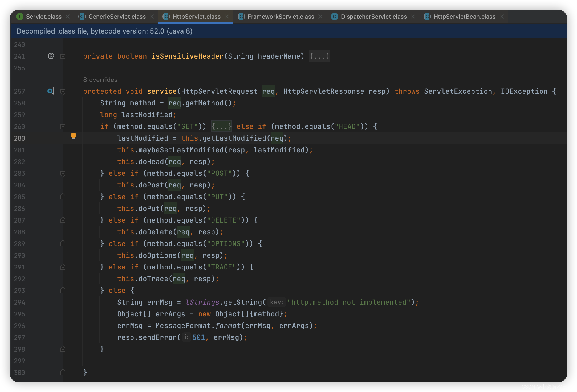This screenshot has height=392, width=577.
Task: Close the FrameworkServlet.class tab
Action: [320, 17]
